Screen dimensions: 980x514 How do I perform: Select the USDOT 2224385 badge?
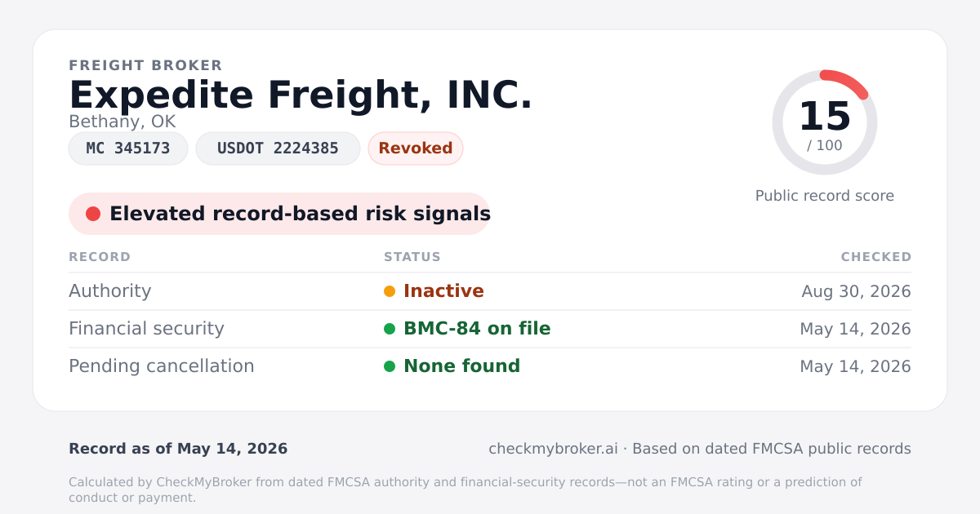[278, 148]
